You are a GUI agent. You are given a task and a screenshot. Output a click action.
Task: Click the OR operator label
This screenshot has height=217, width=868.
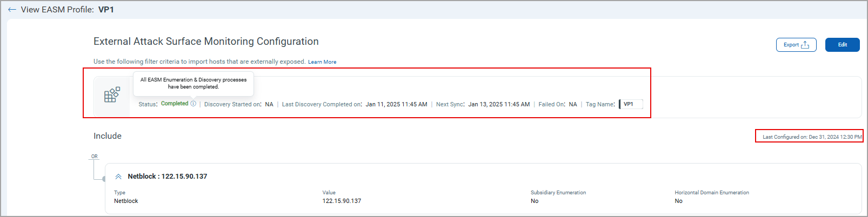[95, 157]
